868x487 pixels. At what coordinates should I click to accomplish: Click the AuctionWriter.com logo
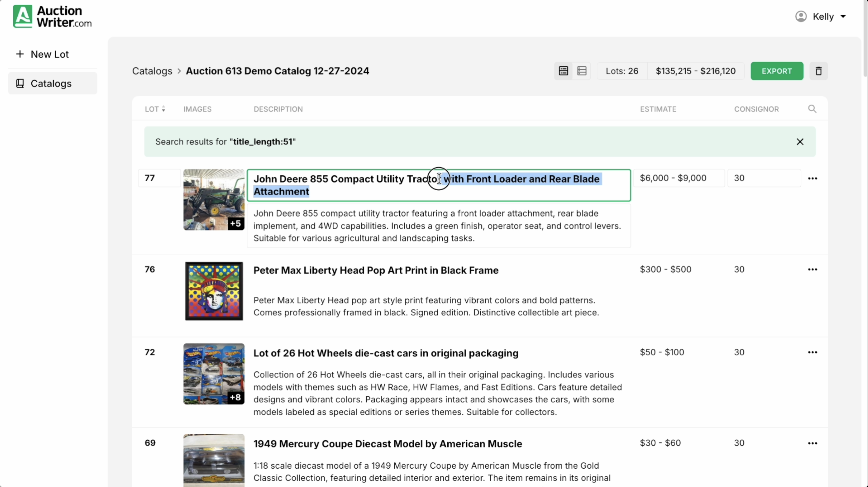[52, 16]
